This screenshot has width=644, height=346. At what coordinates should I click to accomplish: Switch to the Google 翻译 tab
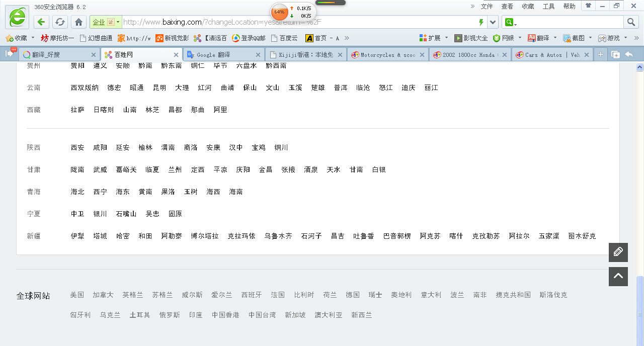pos(223,54)
